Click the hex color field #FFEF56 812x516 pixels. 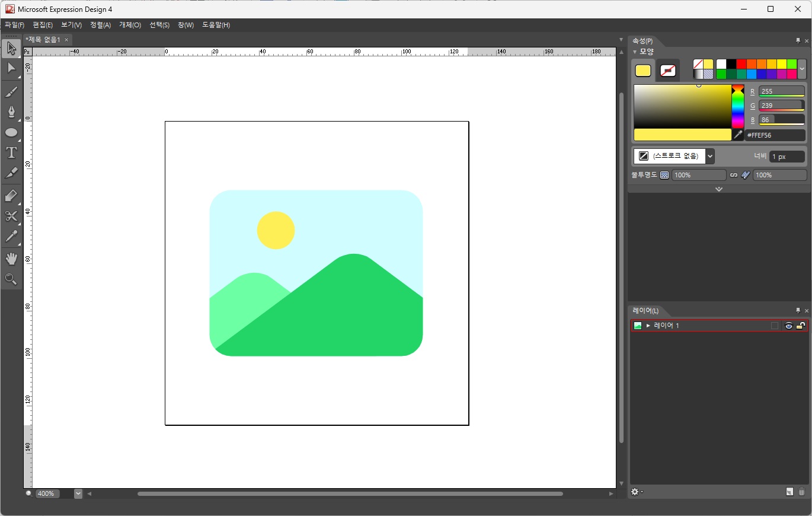775,135
